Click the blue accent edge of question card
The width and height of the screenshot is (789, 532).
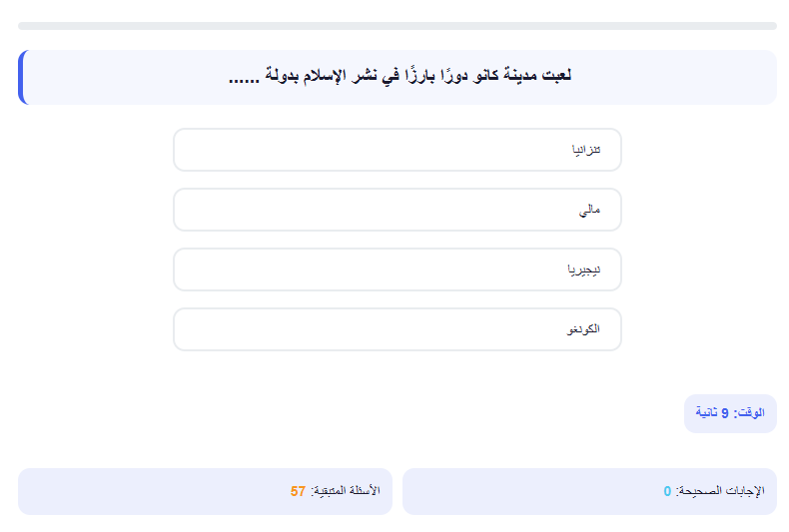pos(21,78)
